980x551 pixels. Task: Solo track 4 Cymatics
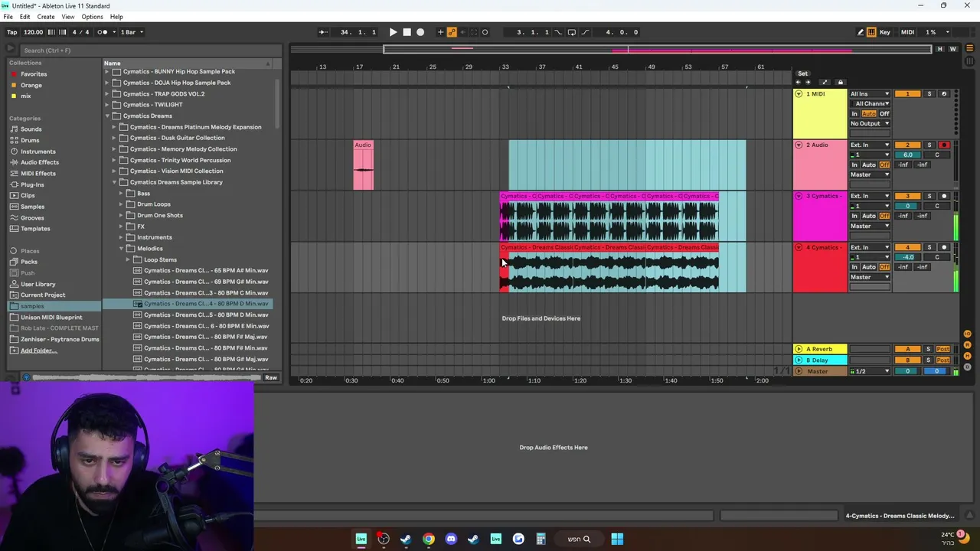(x=929, y=247)
